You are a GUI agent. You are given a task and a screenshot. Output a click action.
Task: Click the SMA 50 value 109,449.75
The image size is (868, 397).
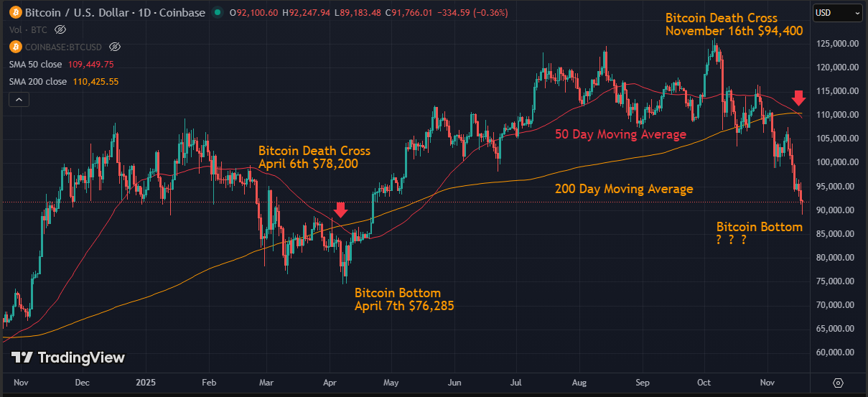pyautogui.click(x=91, y=64)
